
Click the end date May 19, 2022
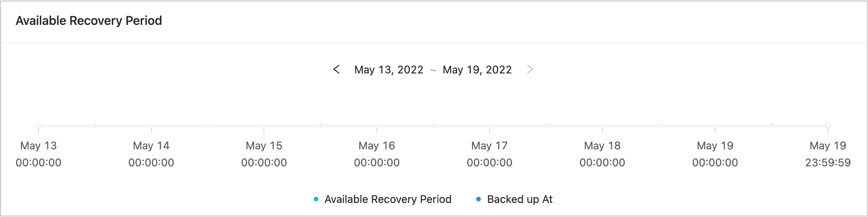pyautogui.click(x=477, y=70)
